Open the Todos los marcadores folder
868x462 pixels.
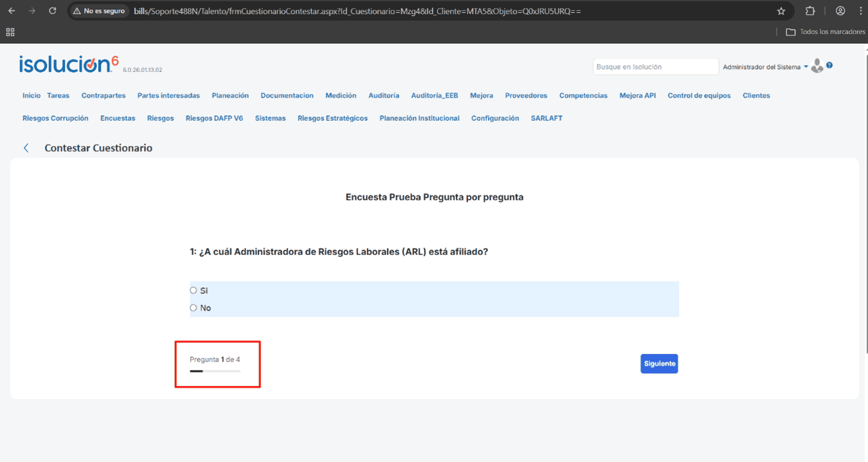point(826,31)
